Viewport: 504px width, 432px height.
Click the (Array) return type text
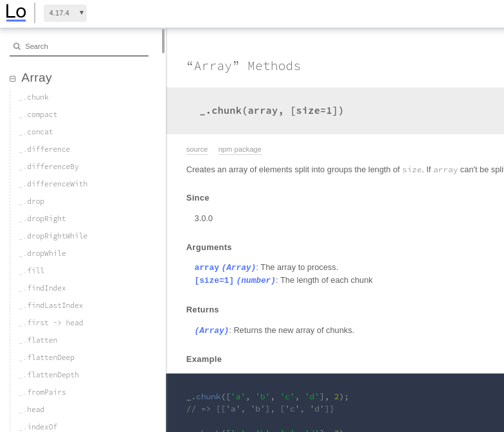pyautogui.click(x=212, y=330)
